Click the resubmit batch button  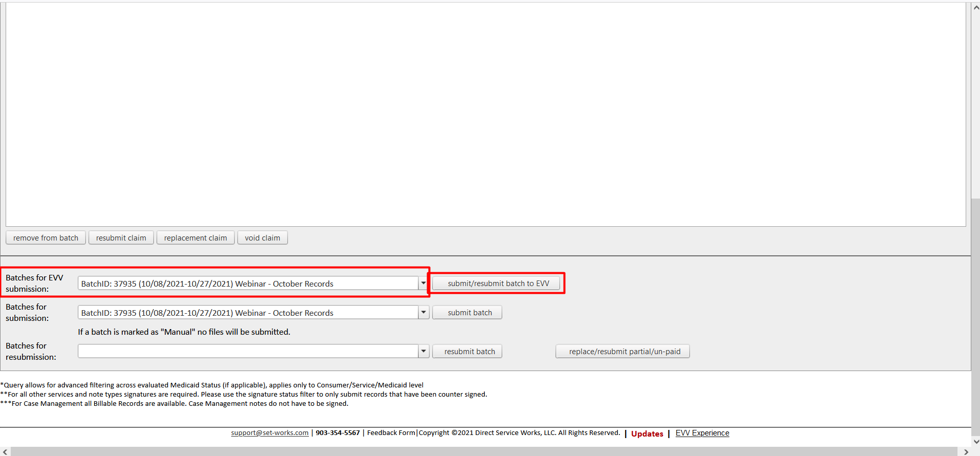pos(469,352)
